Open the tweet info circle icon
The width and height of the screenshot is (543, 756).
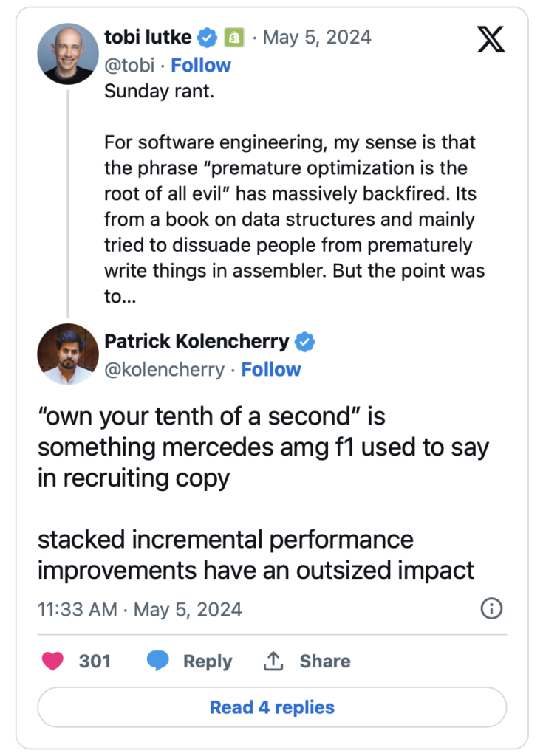tap(491, 608)
